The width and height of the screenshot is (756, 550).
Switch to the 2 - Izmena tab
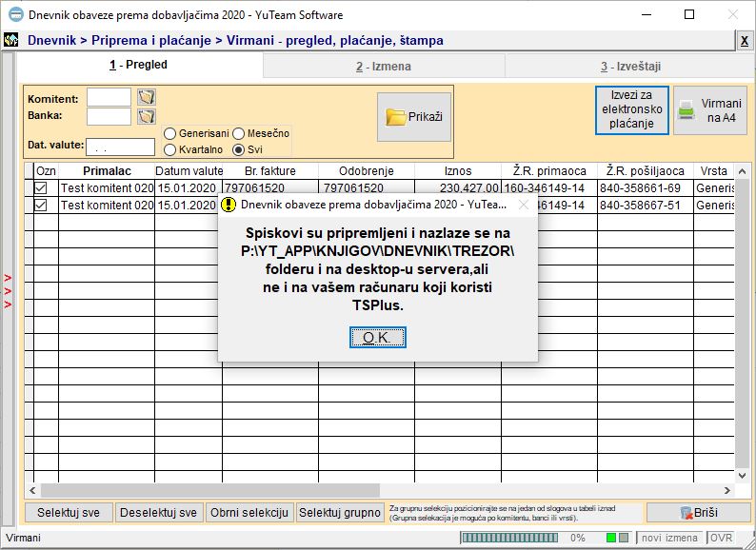tap(384, 67)
